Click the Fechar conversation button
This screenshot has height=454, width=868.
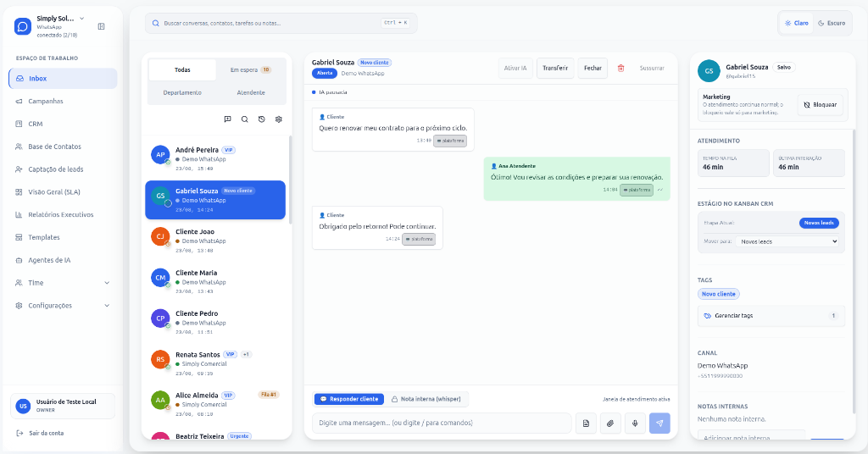(593, 68)
